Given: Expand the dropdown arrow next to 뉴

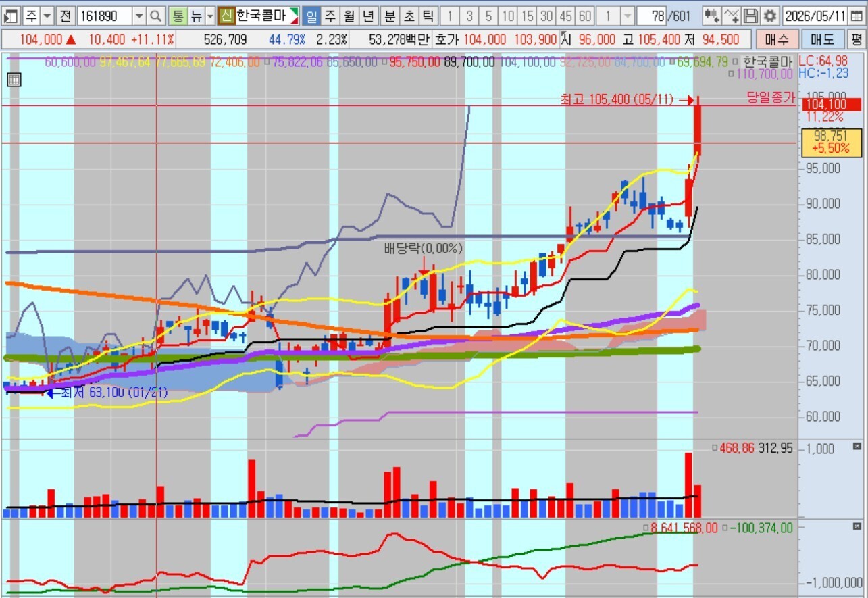Looking at the screenshot, I should (x=210, y=16).
